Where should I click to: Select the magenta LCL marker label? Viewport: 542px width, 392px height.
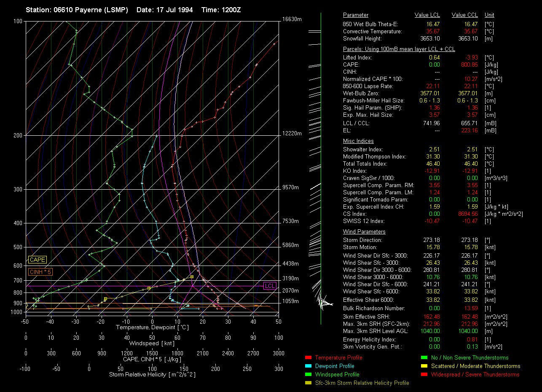269,286
